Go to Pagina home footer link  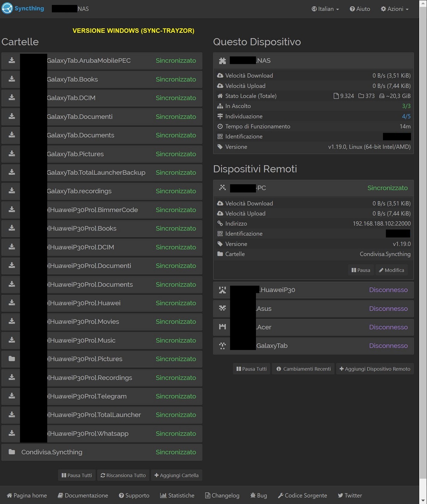(x=27, y=496)
